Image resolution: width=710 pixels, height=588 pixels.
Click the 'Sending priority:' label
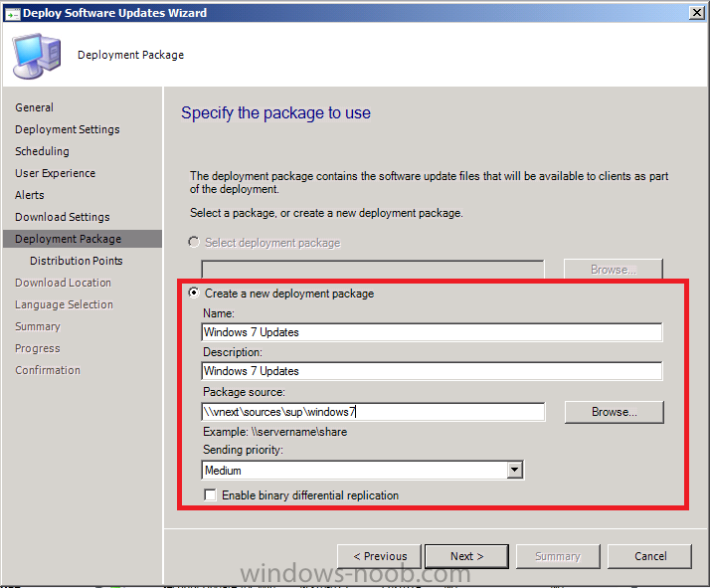point(243,450)
